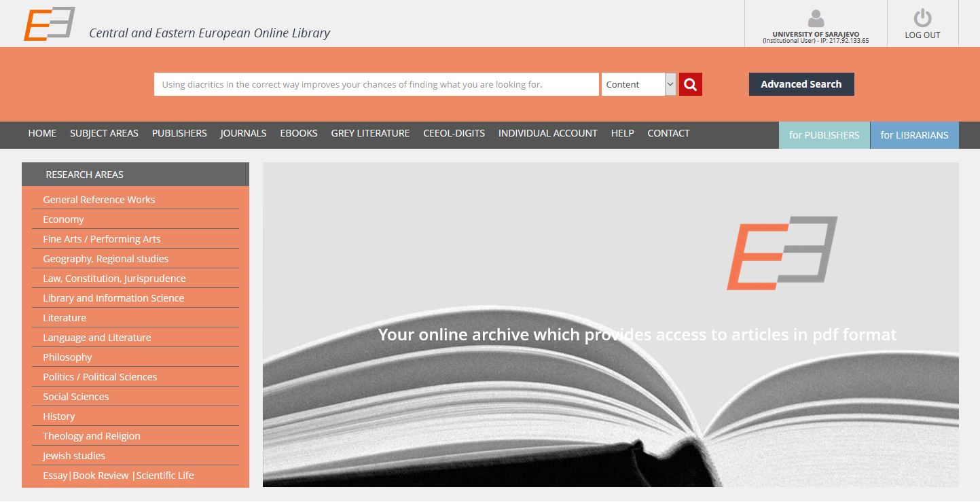Go to HOME in the navigation bar
980x502 pixels.
(x=42, y=134)
